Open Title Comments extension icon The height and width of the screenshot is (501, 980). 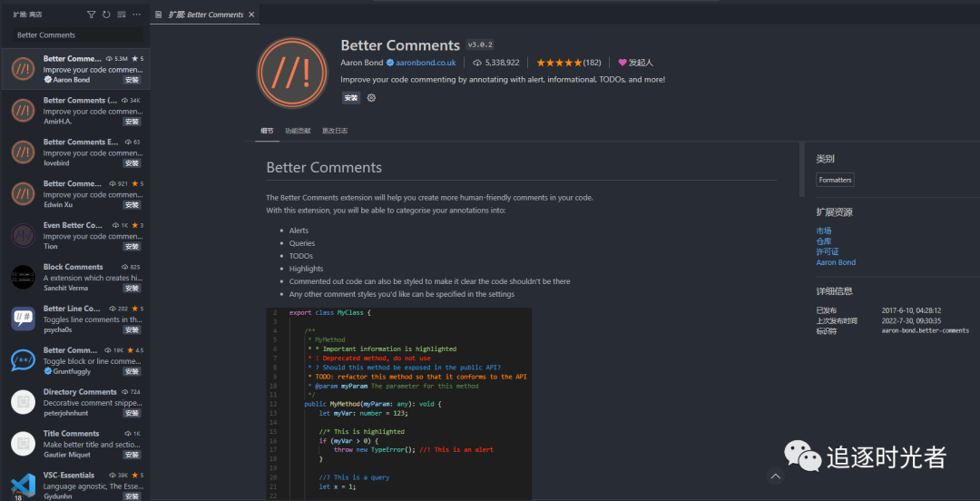(x=23, y=444)
